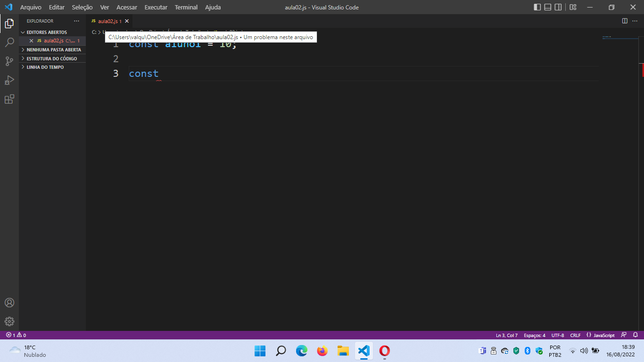Open the Accounts menu icon
Screen dimensions: 644x362
[x=9, y=303]
